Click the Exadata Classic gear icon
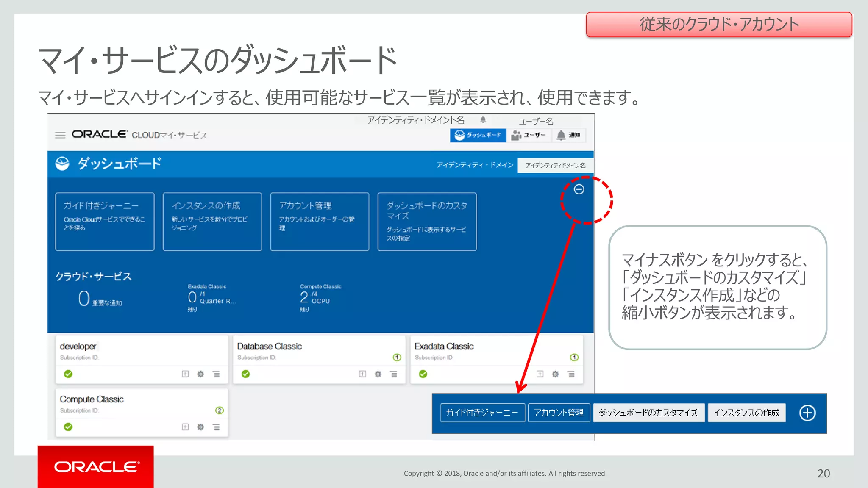868x488 pixels. tap(555, 374)
